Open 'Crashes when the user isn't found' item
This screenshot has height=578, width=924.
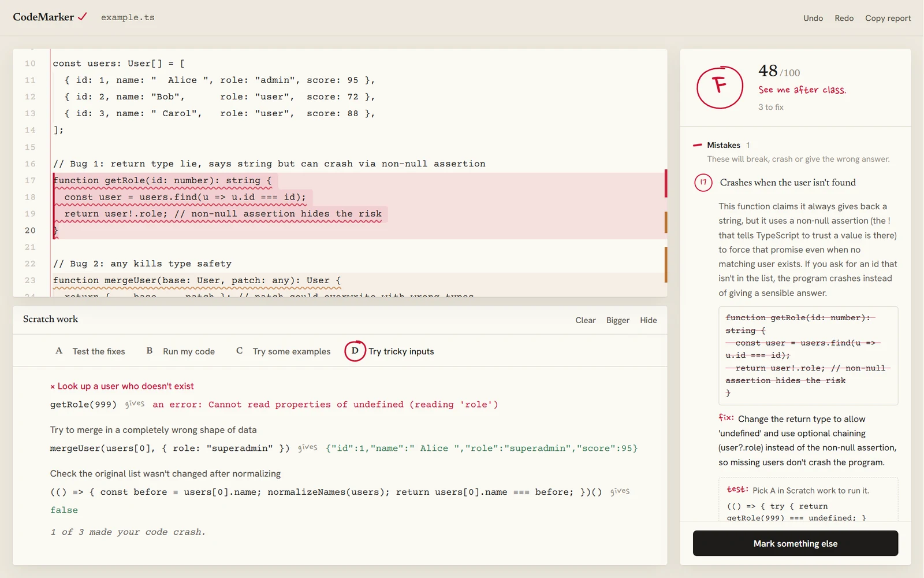coord(788,183)
